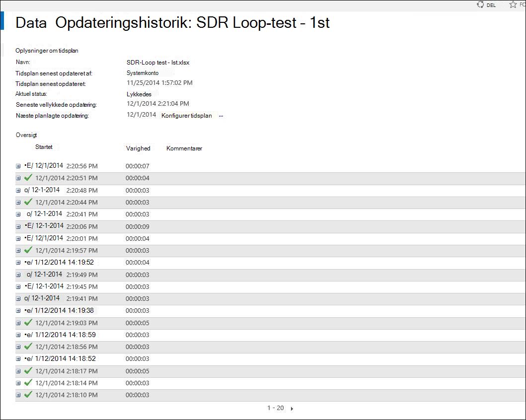Image resolution: width=526 pixels, height=420 pixels.
Task: Click the 00:00:07 duration value
Action: (138, 166)
